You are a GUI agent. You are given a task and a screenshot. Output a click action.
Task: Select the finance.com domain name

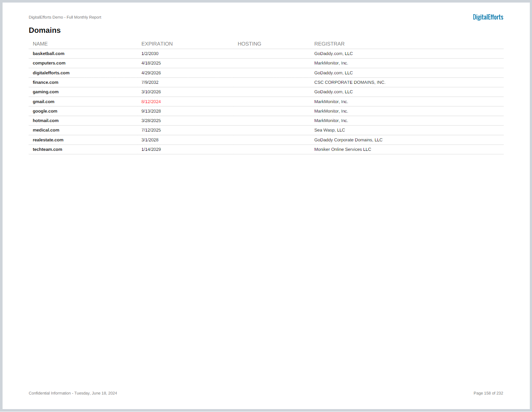click(46, 82)
